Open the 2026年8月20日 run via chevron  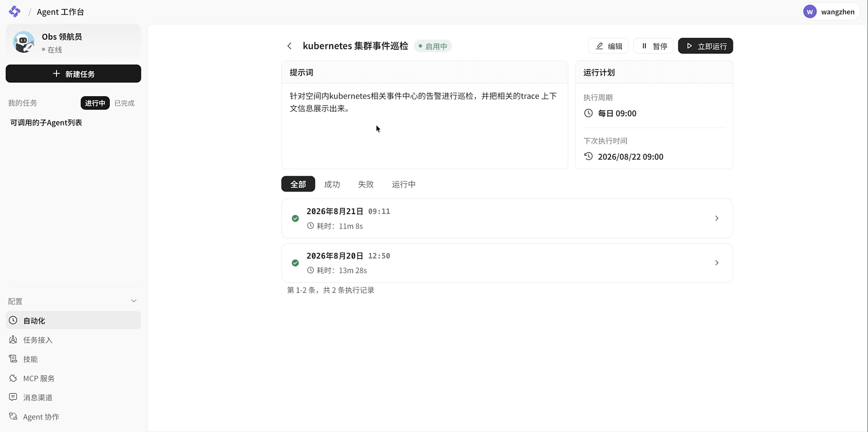(716, 263)
